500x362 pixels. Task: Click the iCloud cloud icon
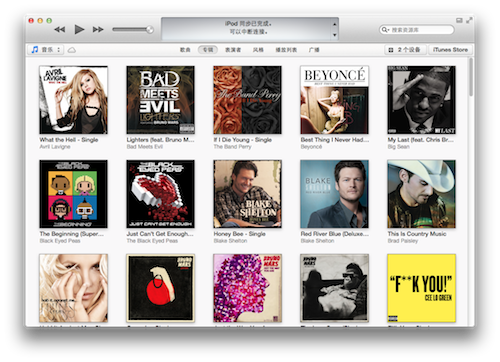click(72, 50)
